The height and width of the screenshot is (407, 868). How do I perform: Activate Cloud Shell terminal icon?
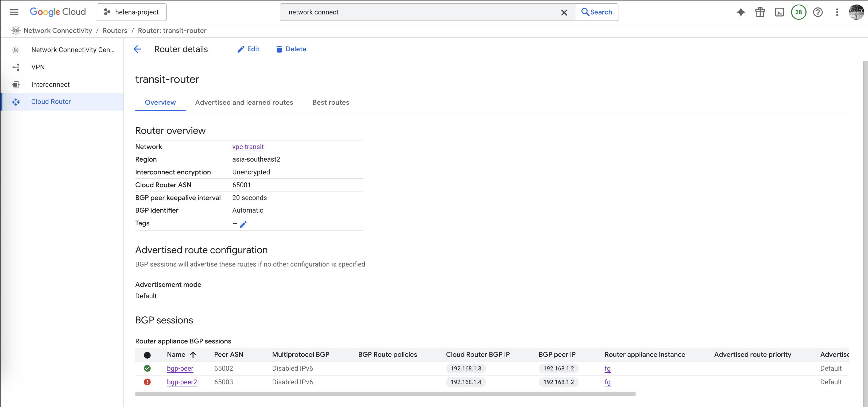pyautogui.click(x=779, y=12)
